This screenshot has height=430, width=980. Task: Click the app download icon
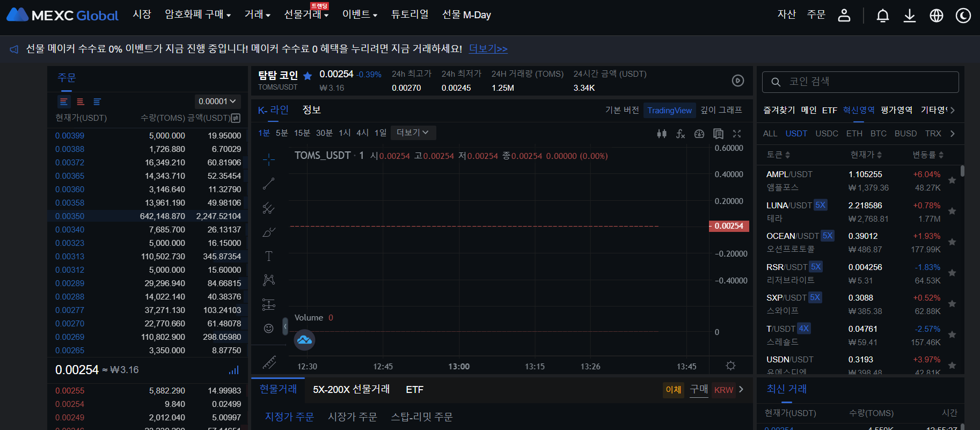click(x=910, y=16)
